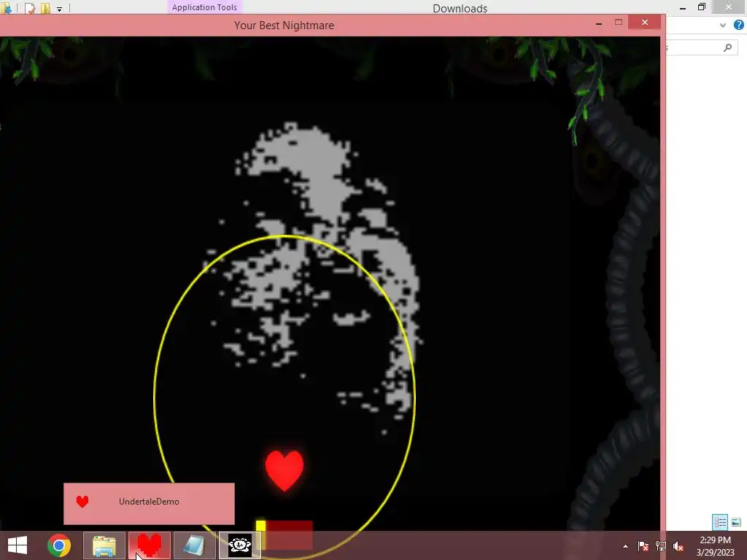The image size is (747, 560).
Task: Open the Flowey face taskbar icon
Action: 239,545
